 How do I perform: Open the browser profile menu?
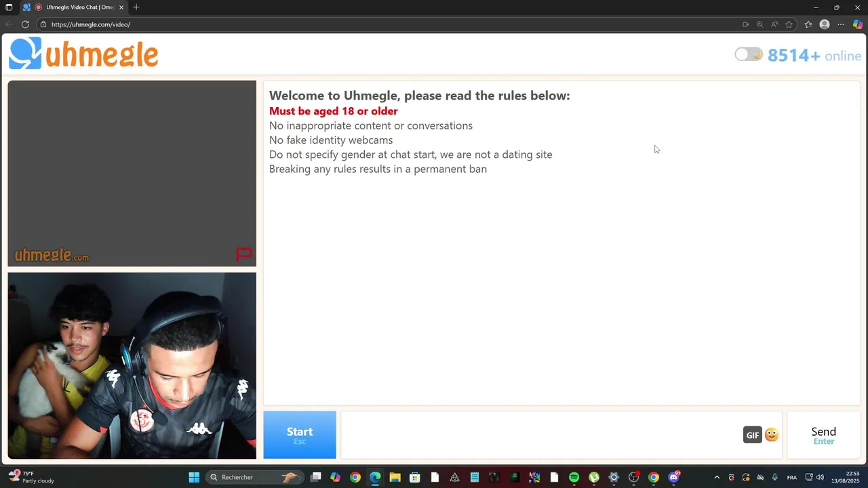coord(825,24)
